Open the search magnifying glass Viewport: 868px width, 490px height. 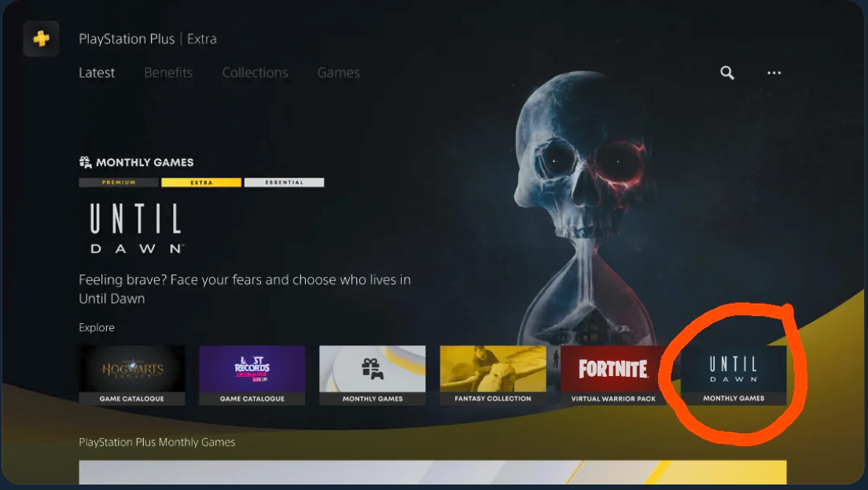(x=726, y=72)
